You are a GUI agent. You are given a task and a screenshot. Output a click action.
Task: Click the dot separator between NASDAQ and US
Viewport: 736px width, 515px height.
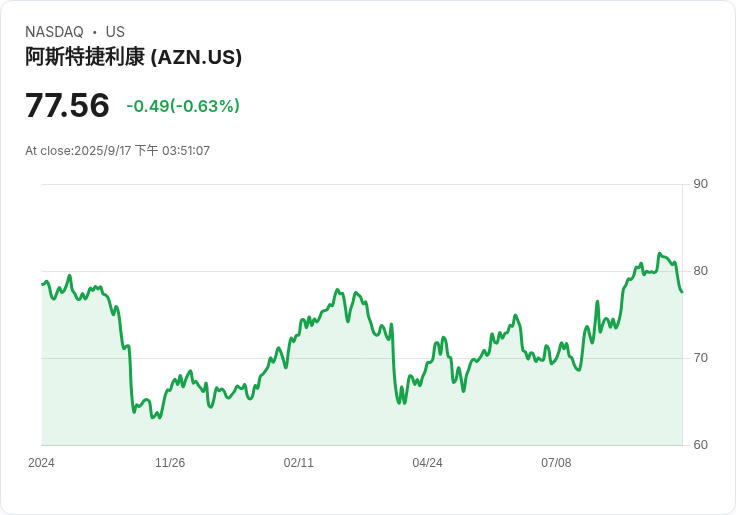coord(95,32)
